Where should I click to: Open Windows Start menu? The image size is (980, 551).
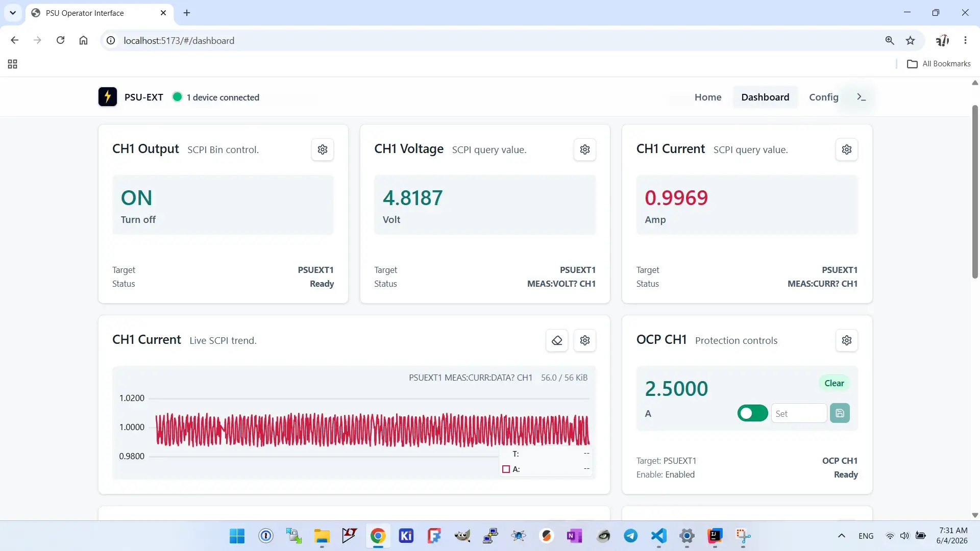pyautogui.click(x=237, y=536)
